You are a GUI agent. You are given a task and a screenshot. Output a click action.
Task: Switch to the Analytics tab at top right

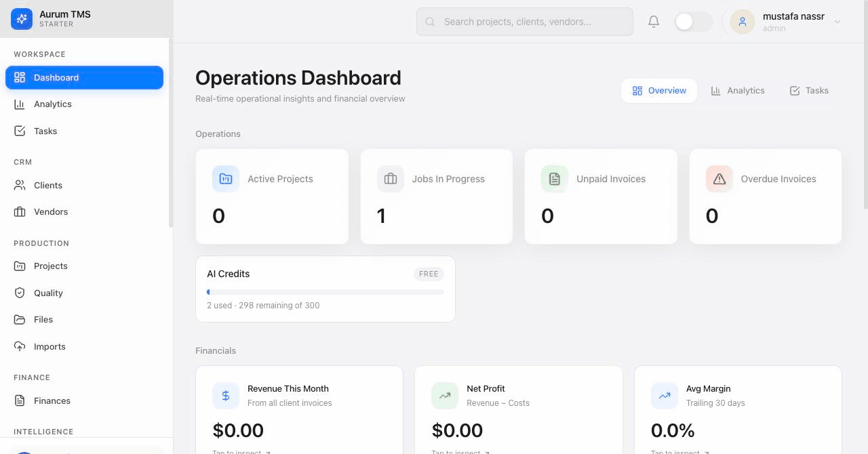coord(738,90)
